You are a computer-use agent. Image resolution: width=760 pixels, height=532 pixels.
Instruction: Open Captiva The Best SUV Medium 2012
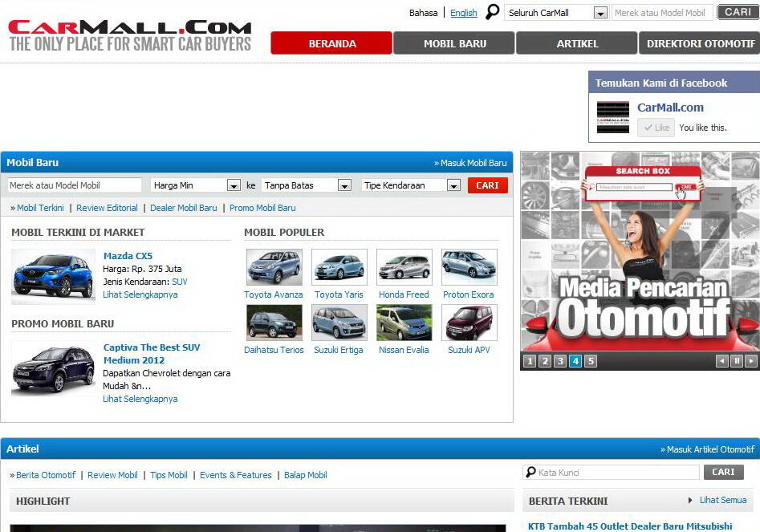pos(152,354)
